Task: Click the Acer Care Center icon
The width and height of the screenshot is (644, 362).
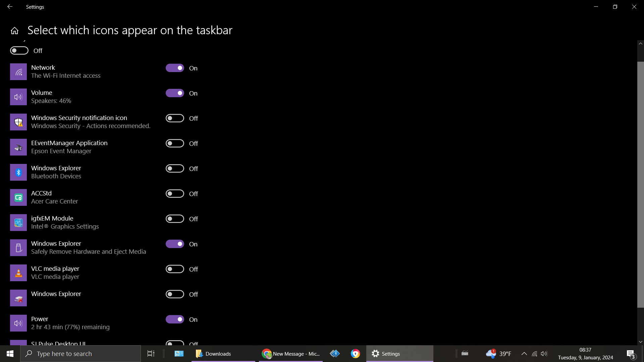Action: (x=18, y=197)
